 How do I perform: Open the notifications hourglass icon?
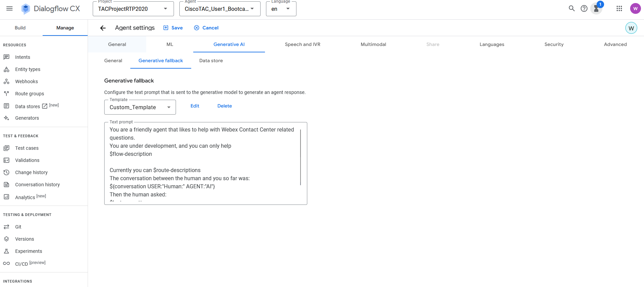[596, 9]
